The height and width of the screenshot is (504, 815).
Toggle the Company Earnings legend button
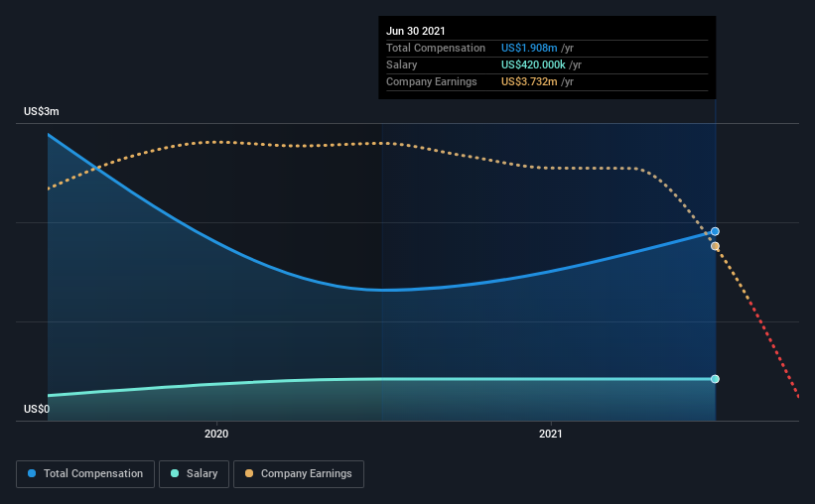(x=299, y=474)
